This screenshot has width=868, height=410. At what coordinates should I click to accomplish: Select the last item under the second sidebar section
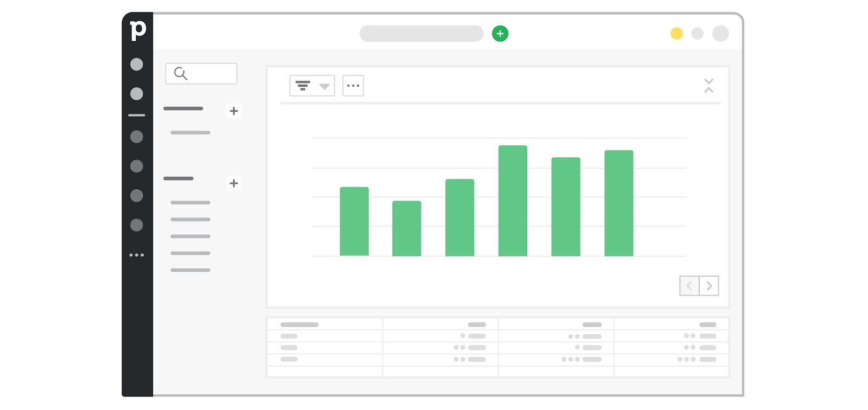point(190,270)
